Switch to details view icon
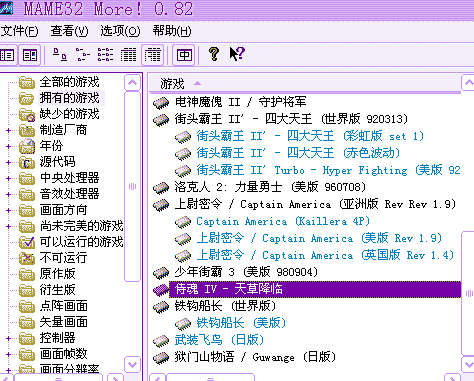The height and width of the screenshot is (381, 474). point(128,55)
